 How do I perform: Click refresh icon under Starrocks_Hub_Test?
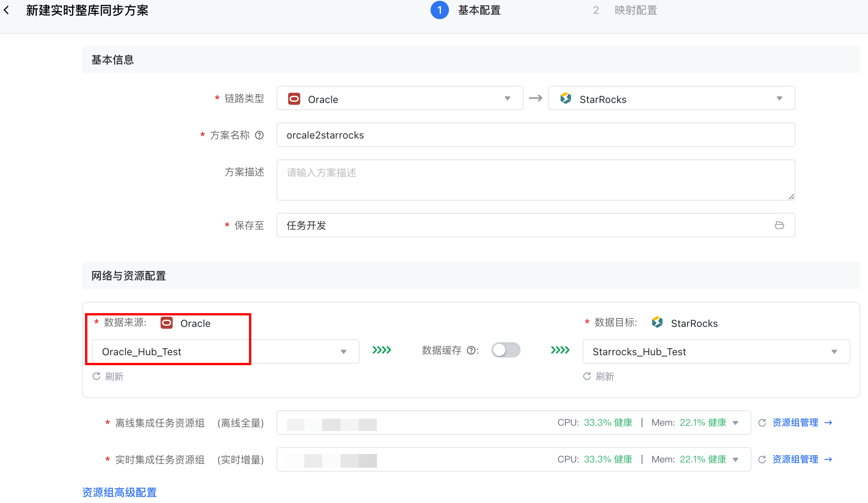click(587, 376)
